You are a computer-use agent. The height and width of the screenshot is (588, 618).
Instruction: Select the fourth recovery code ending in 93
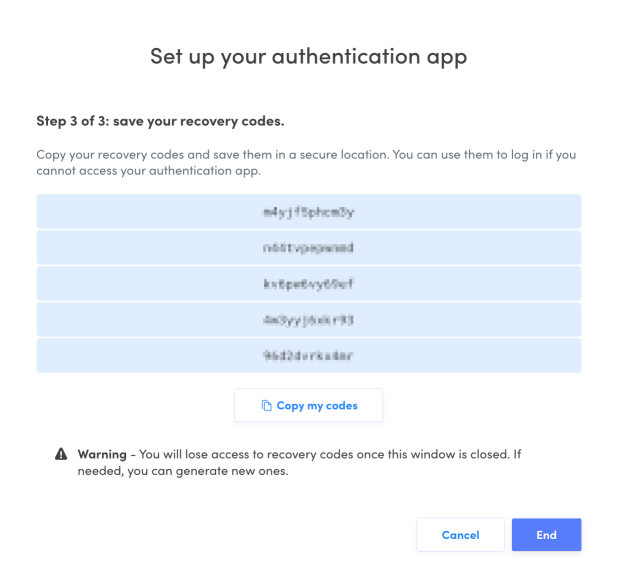[309, 320]
